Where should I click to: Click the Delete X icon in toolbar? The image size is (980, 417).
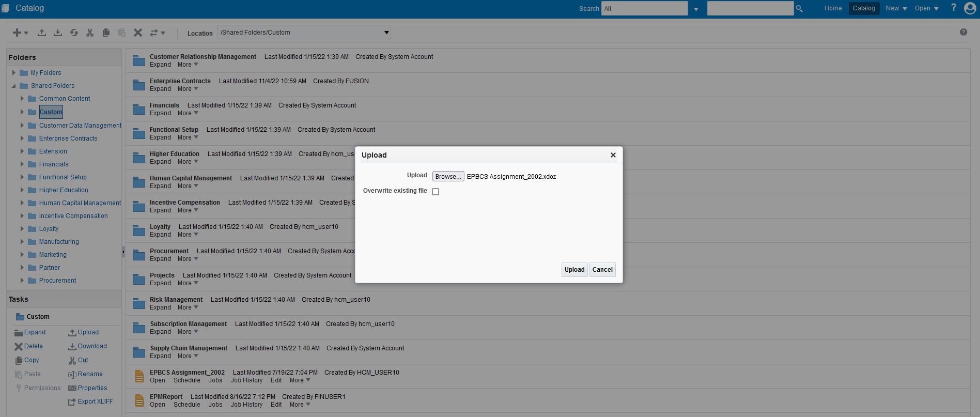138,33
